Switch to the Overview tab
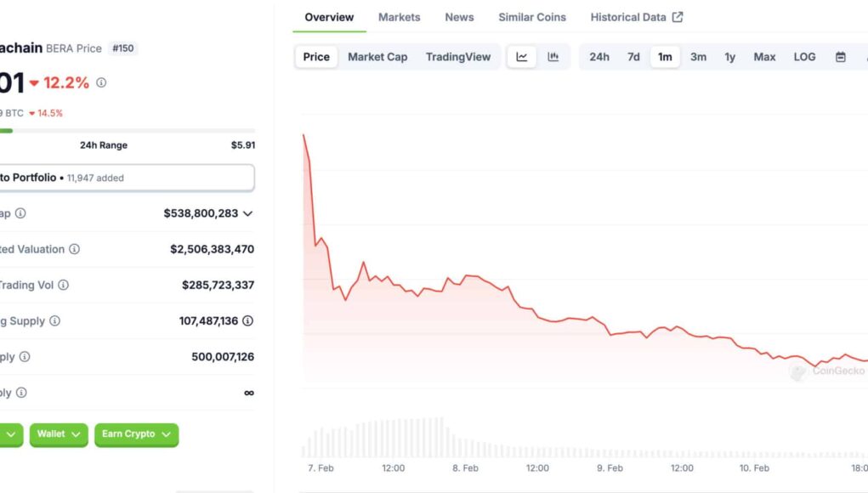868x493 pixels. 329,17
